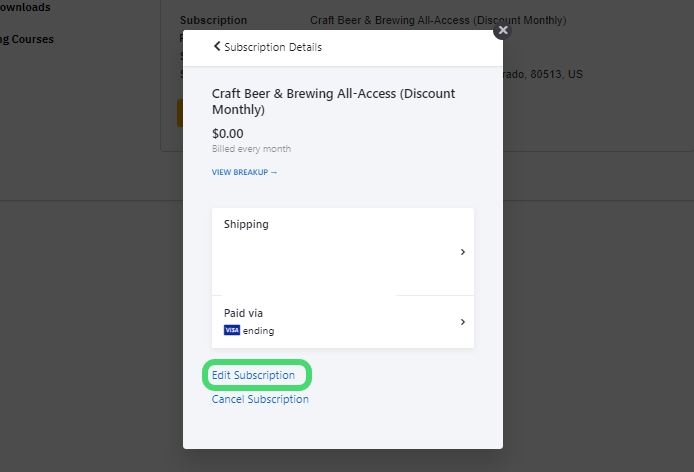Expand Shipping using its right chevron

pos(462,252)
